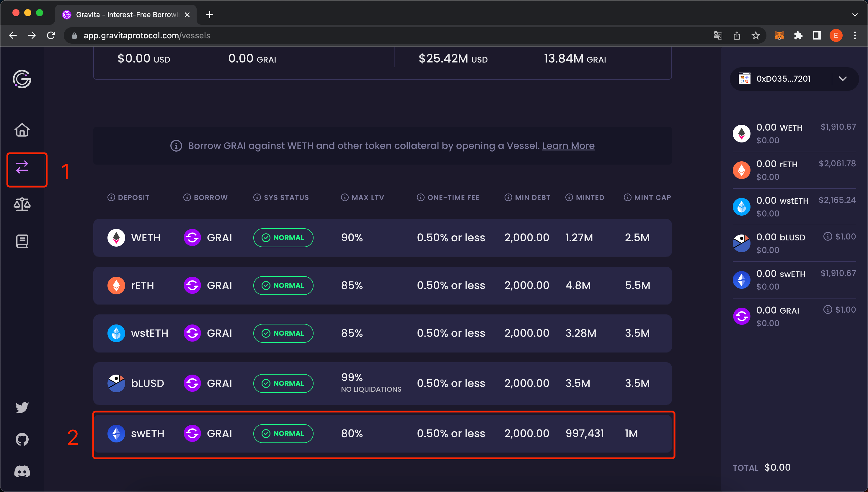Screen dimensions: 868x492
Task: Open Chrome three-dot menu
Action: (x=855, y=35)
